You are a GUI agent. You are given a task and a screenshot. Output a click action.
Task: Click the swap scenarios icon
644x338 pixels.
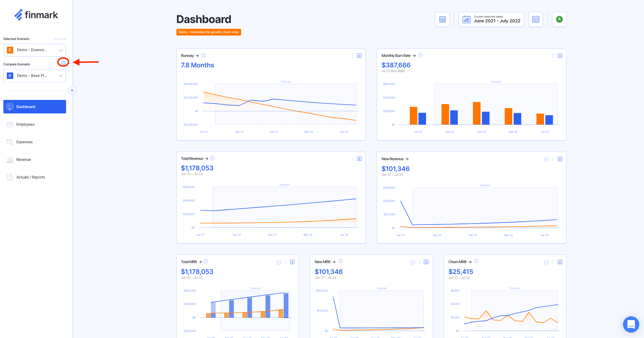(x=63, y=62)
